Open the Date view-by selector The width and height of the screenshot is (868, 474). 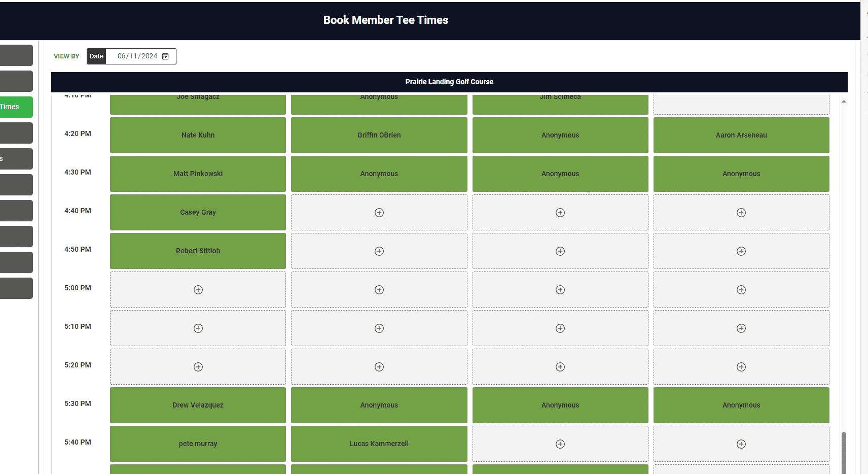click(96, 56)
